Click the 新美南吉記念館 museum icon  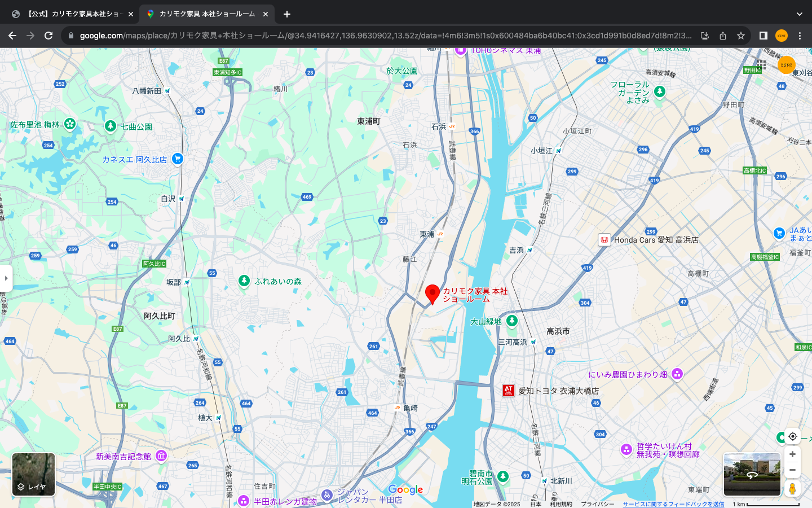tap(161, 456)
